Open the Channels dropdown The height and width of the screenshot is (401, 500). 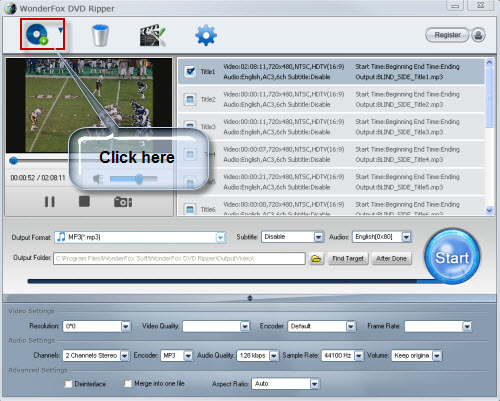124,356
